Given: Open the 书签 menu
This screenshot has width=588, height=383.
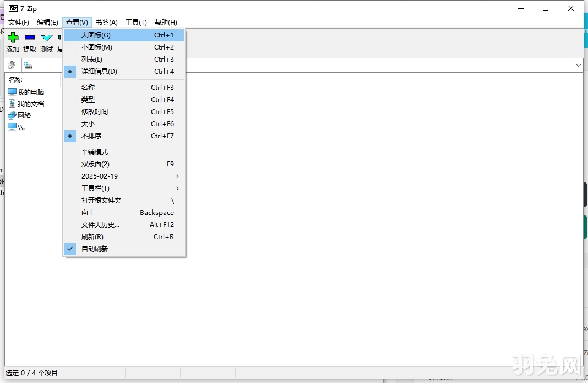Looking at the screenshot, I should [x=106, y=23].
